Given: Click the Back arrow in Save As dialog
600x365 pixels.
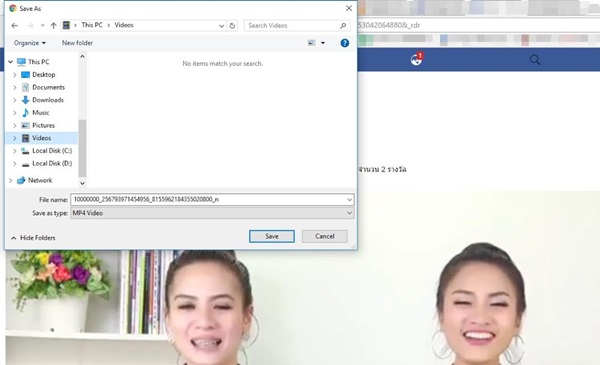Looking at the screenshot, I should click(x=15, y=26).
